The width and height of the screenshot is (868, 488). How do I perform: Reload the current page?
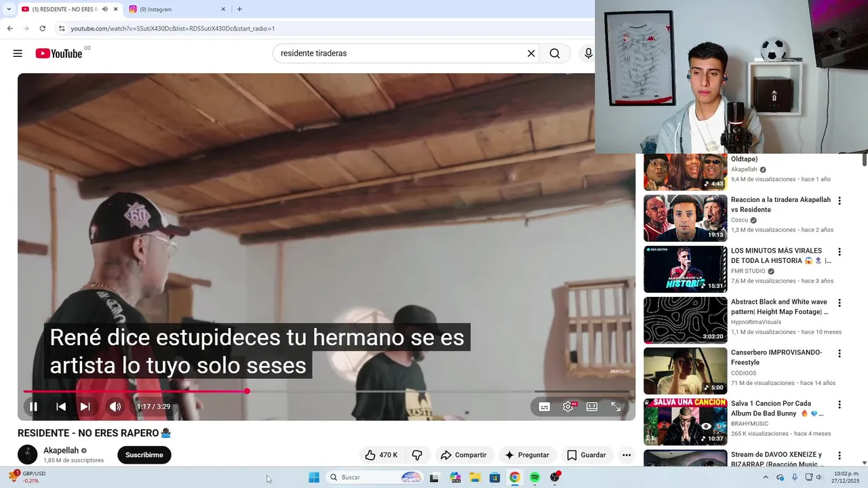(42, 28)
